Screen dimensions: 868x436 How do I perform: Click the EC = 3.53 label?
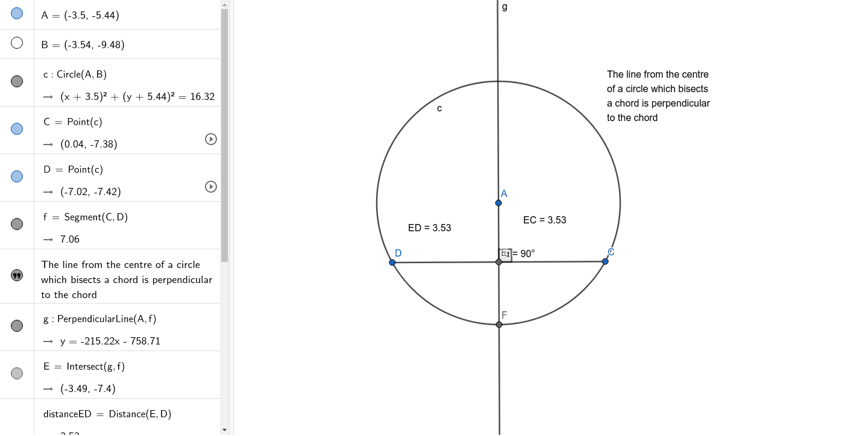click(545, 220)
